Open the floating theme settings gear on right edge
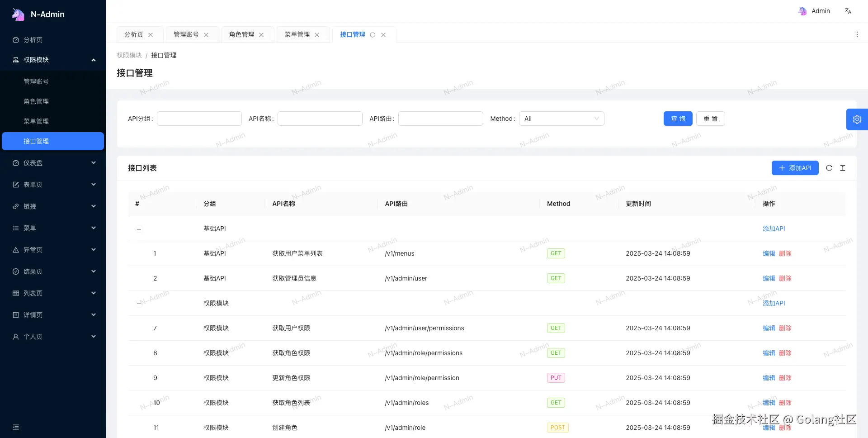The height and width of the screenshot is (438, 868). click(857, 119)
